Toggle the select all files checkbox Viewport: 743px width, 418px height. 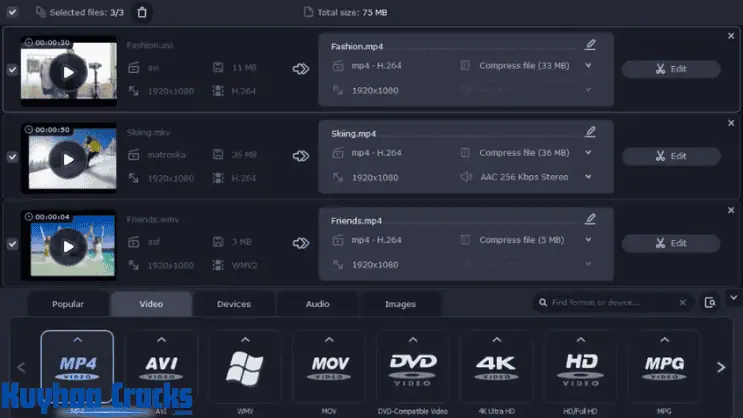[x=12, y=12]
